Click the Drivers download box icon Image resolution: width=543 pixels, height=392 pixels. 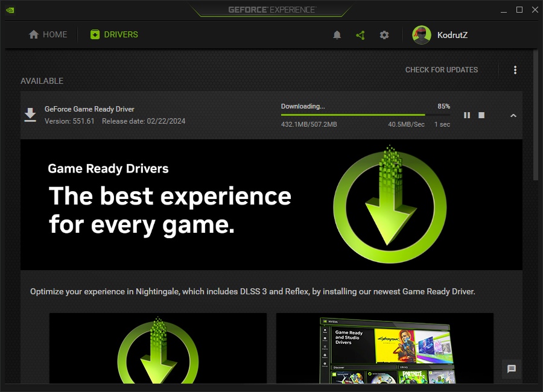(95, 34)
